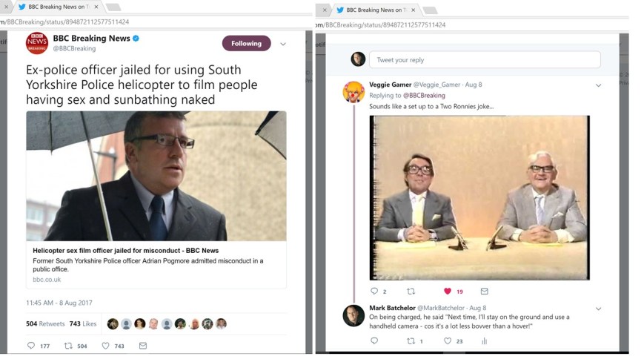Image resolution: width=644 pixels, height=362 pixels.
Task: Click the direct message envelope under BBC tweet
Action: 143,346
